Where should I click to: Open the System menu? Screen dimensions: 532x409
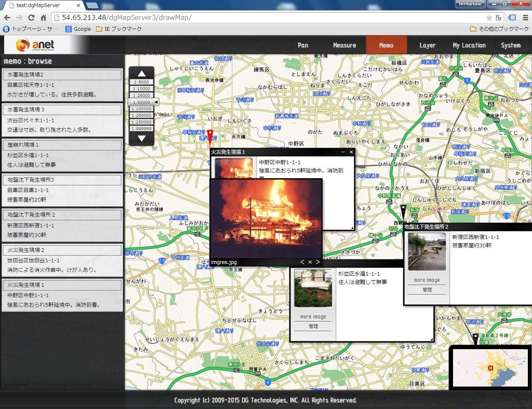[x=510, y=45]
